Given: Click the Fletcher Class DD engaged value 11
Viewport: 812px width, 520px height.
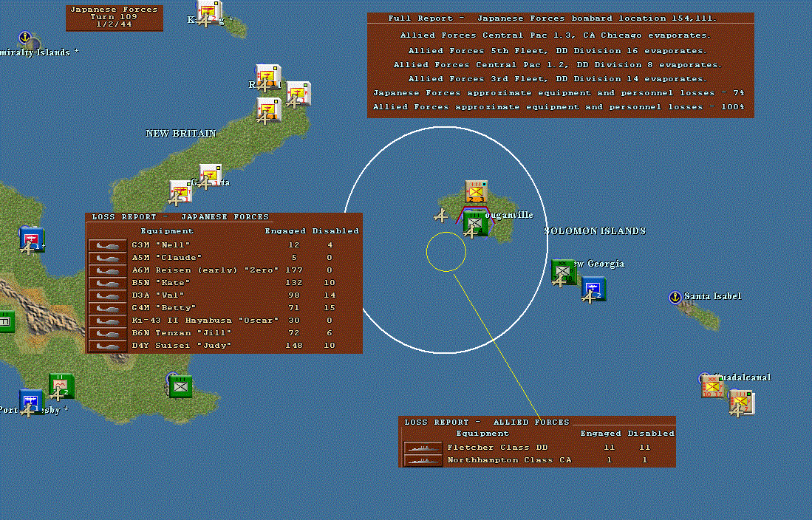Looking at the screenshot, I should click(609, 448).
